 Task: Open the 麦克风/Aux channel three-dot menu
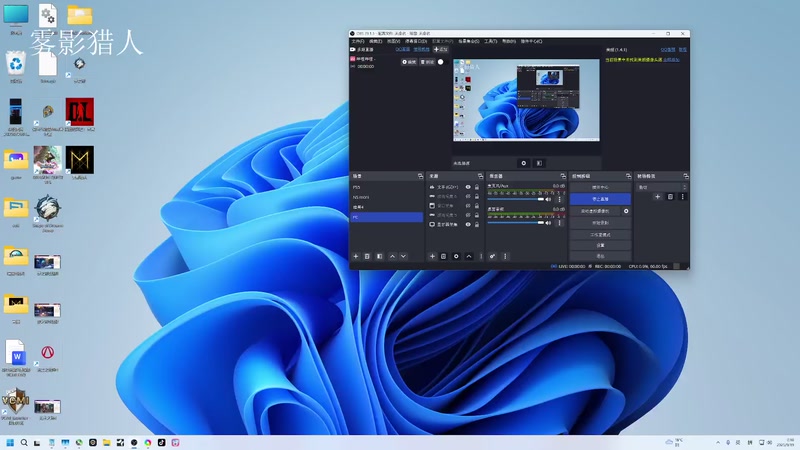click(560, 199)
